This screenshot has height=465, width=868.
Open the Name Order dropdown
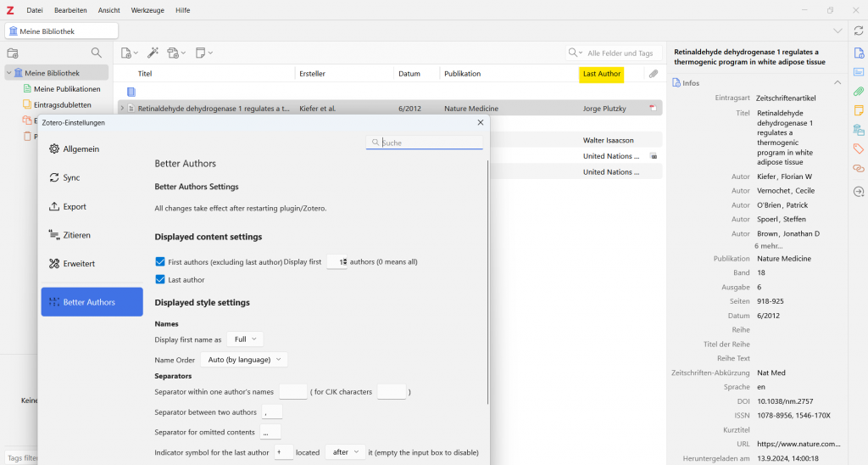(244, 360)
